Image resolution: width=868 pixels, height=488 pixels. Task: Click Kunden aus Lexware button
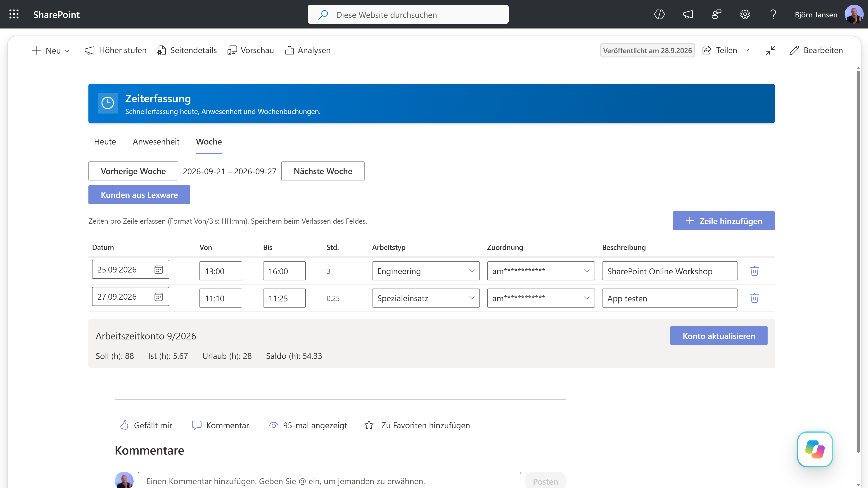[139, 194]
